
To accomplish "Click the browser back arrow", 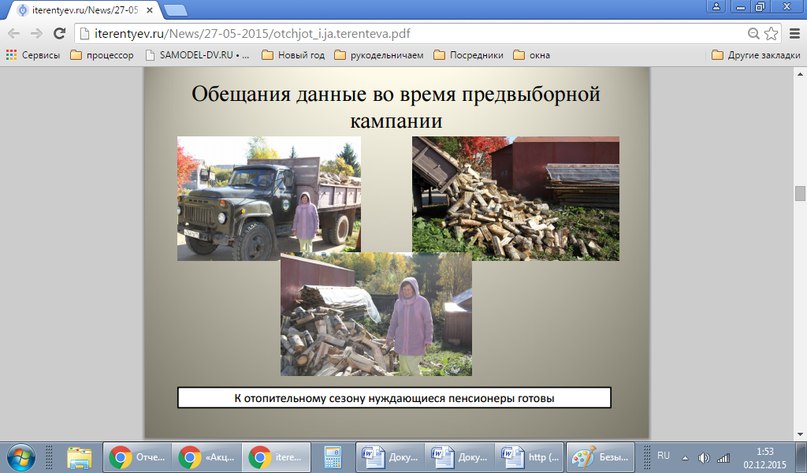I will point(13,33).
